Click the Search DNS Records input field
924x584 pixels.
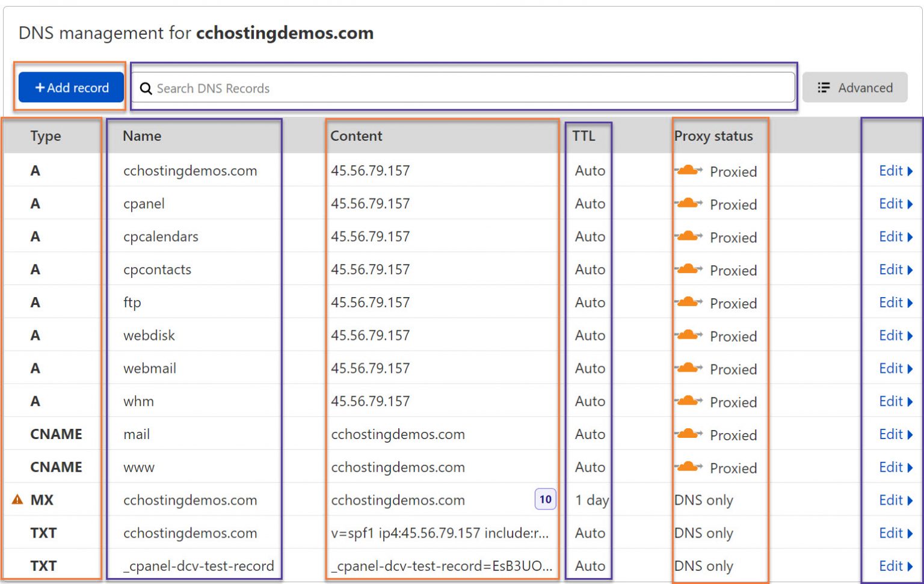click(421, 88)
